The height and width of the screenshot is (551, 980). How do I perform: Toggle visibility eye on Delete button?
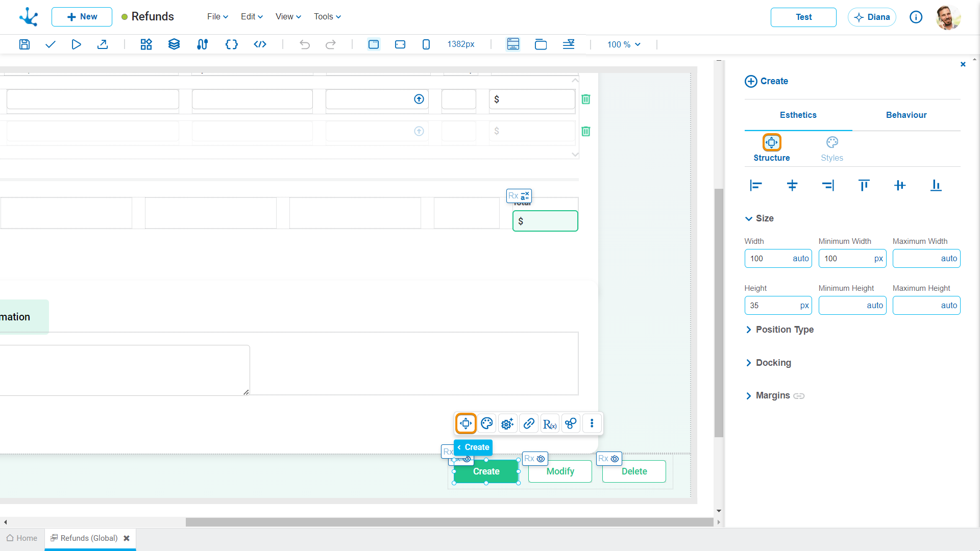(615, 459)
